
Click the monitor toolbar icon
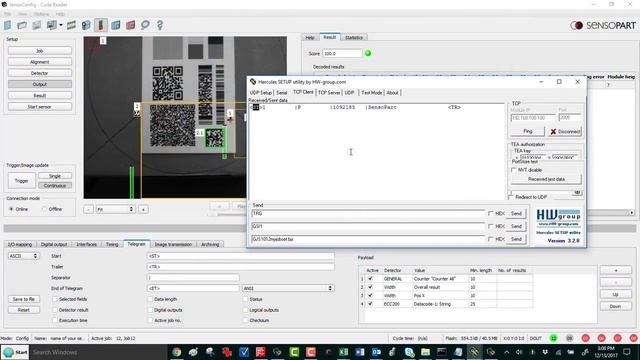51,25
